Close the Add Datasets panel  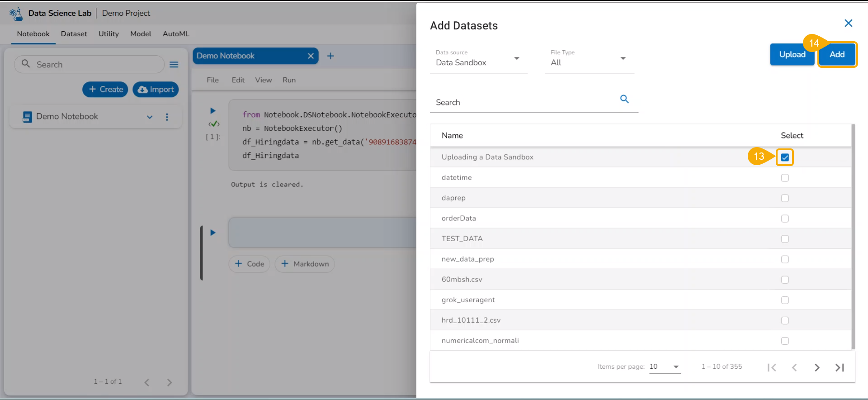848,23
